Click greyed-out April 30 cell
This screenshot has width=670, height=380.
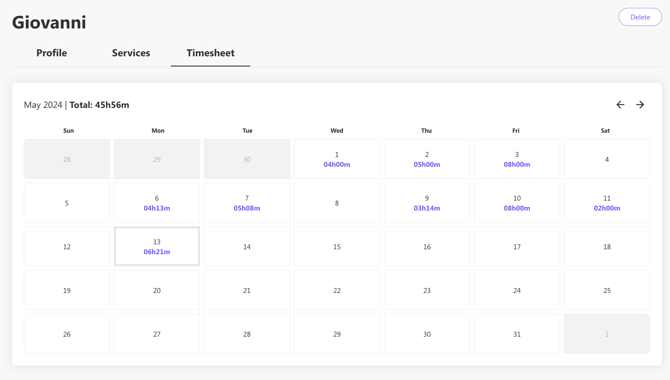247,159
